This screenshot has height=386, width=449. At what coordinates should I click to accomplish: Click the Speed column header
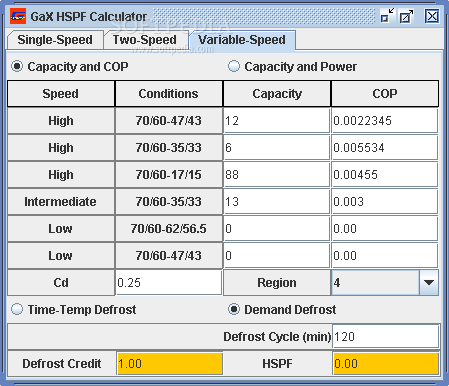pyautogui.click(x=61, y=94)
